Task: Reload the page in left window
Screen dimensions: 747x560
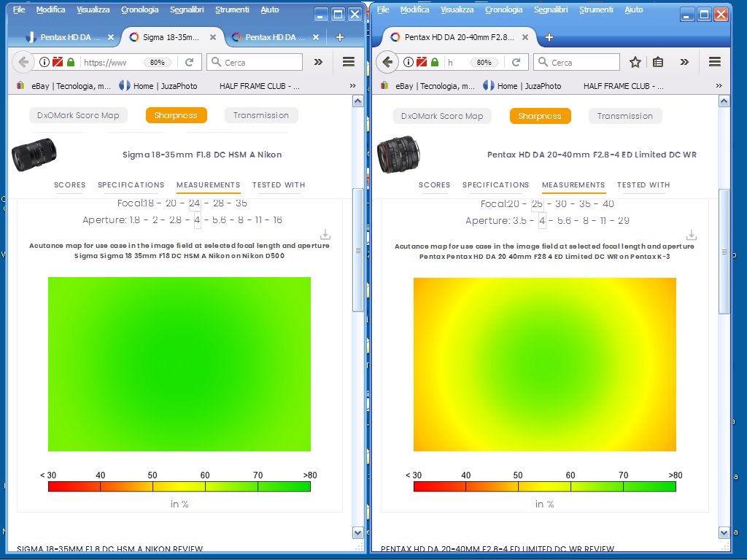Action: click(x=189, y=62)
